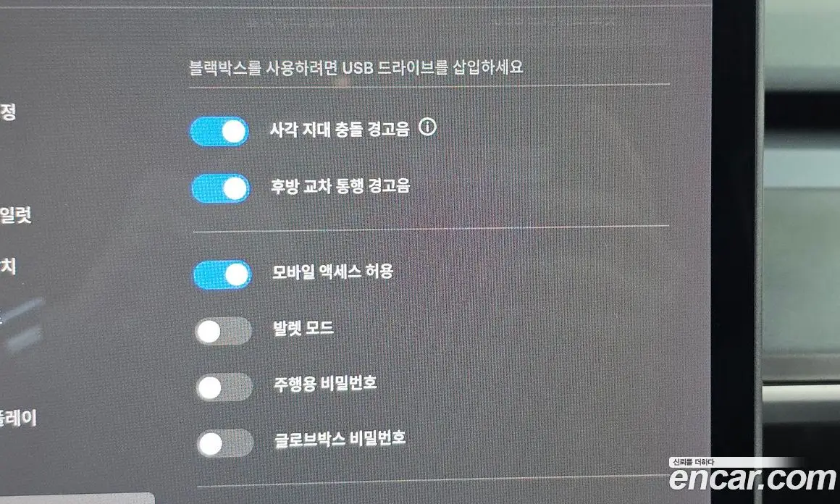The height and width of the screenshot is (504, 840).
Task: Click the 주행용 비밀번호 label text
Action: [325, 384]
